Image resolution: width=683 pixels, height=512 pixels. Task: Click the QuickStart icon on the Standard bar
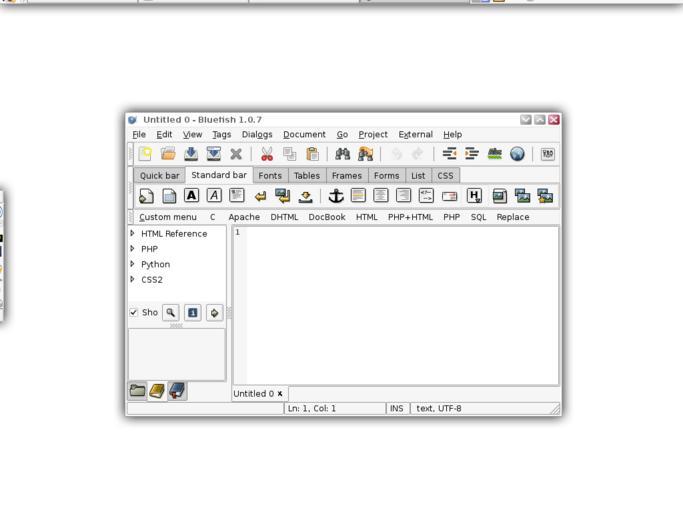pos(146,196)
